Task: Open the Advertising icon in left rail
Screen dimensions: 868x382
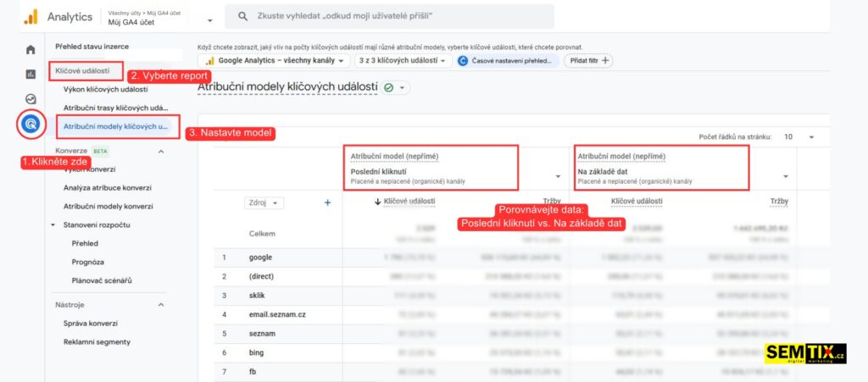Action: 31,125
